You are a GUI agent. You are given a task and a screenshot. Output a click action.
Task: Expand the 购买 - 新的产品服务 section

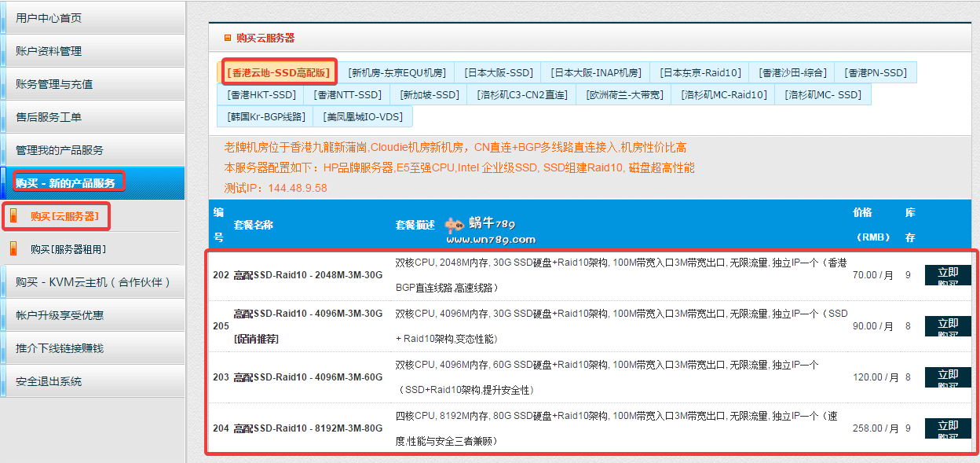coord(66,182)
